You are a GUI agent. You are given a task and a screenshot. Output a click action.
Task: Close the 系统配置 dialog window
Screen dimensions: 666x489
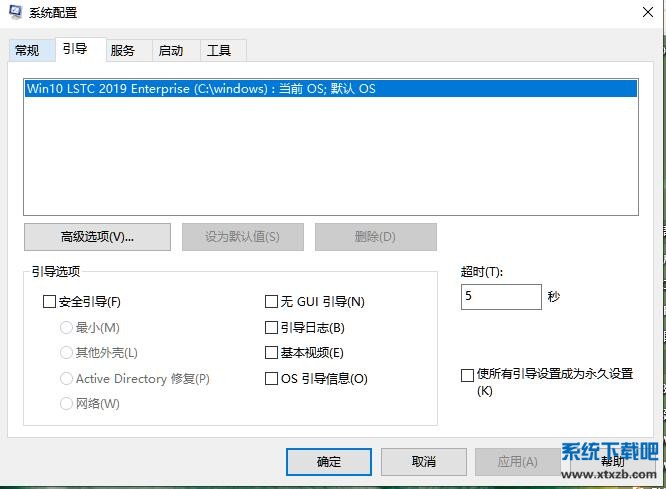point(647,13)
